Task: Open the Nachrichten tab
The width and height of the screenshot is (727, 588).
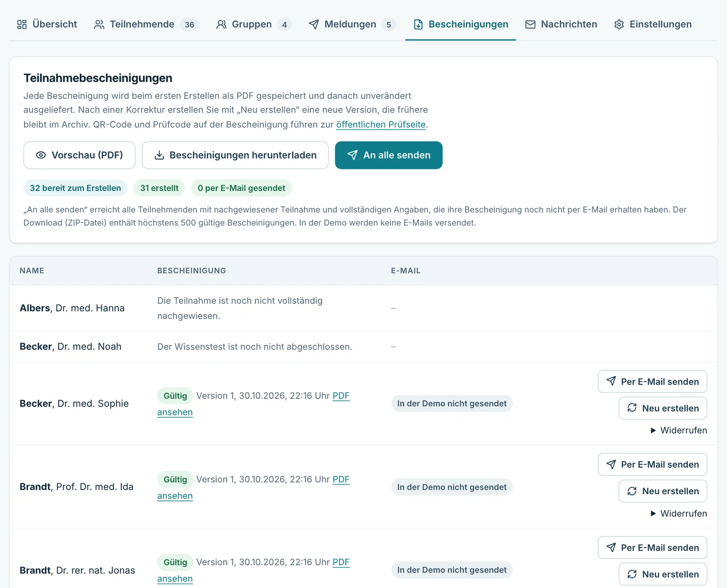Action: point(561,24)
